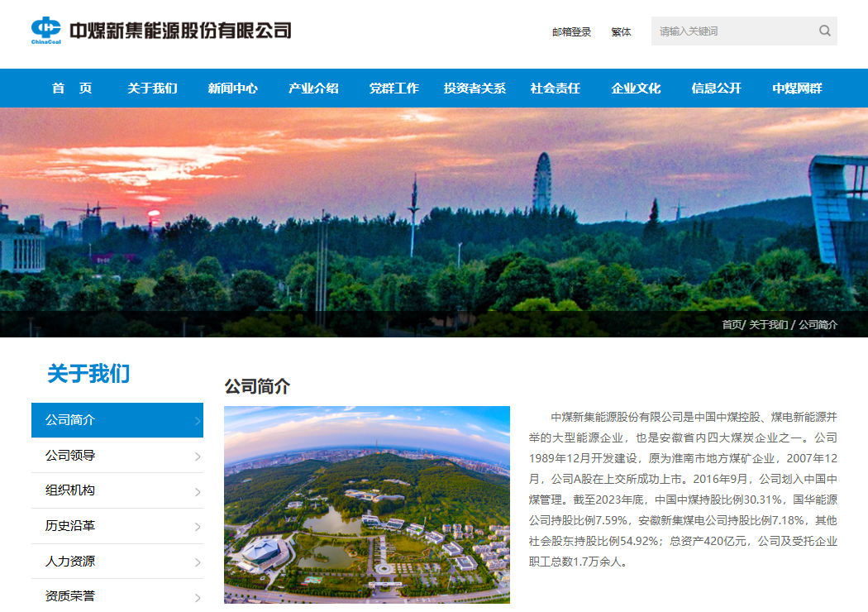Click chevron arrow beside 历史沿革
This screenshot has height=612, width=868.
click(198, 527)
